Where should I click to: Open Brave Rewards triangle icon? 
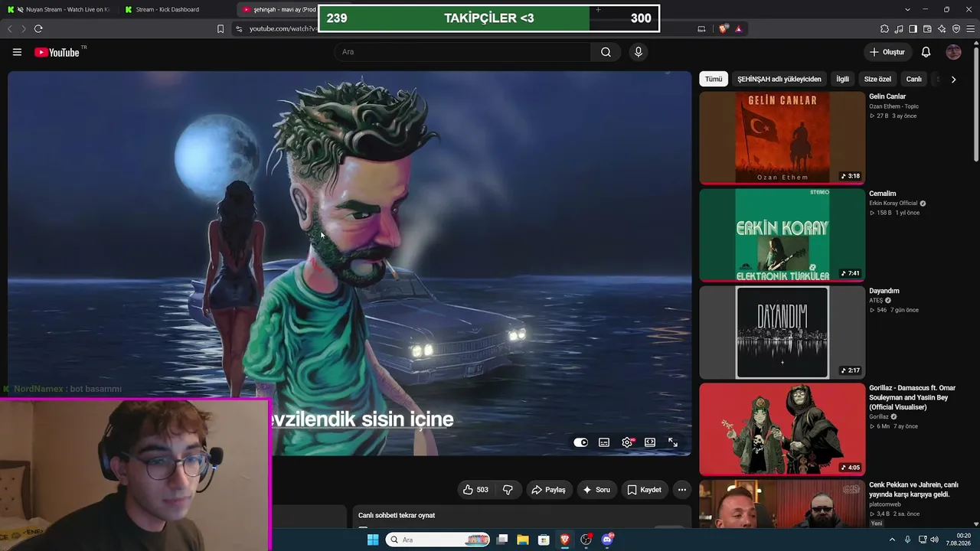tap(739, 29)
